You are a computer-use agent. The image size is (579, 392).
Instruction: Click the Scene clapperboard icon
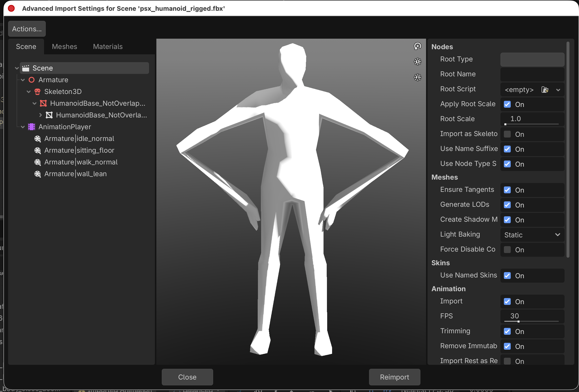tap(26, 68)
